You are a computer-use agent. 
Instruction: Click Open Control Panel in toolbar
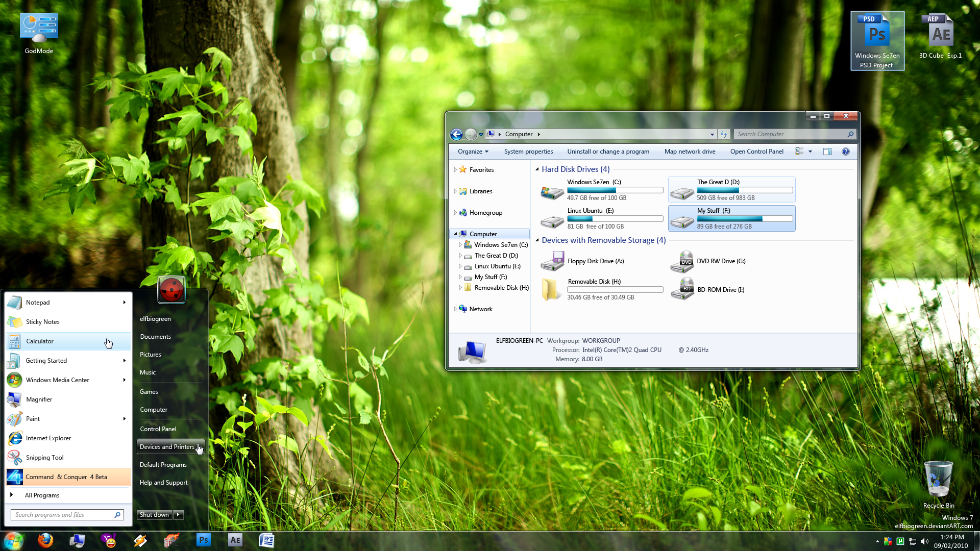click(756, 152)
